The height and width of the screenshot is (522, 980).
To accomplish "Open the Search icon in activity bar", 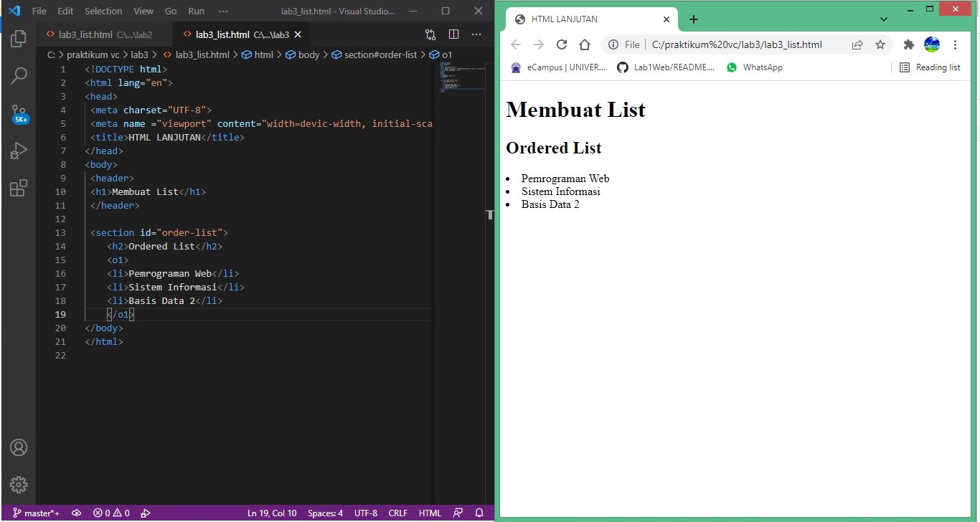I will tap(19, 76).
